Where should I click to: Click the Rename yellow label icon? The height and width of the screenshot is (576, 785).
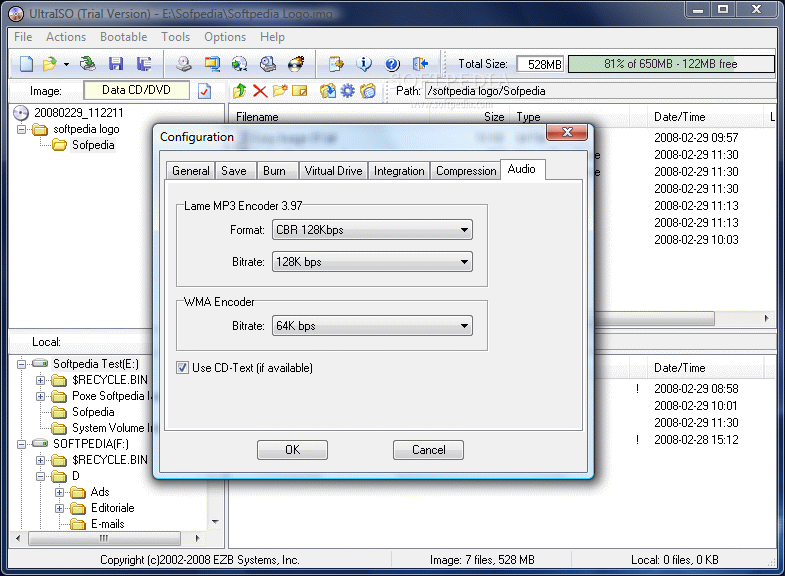(x=299, y=91)
